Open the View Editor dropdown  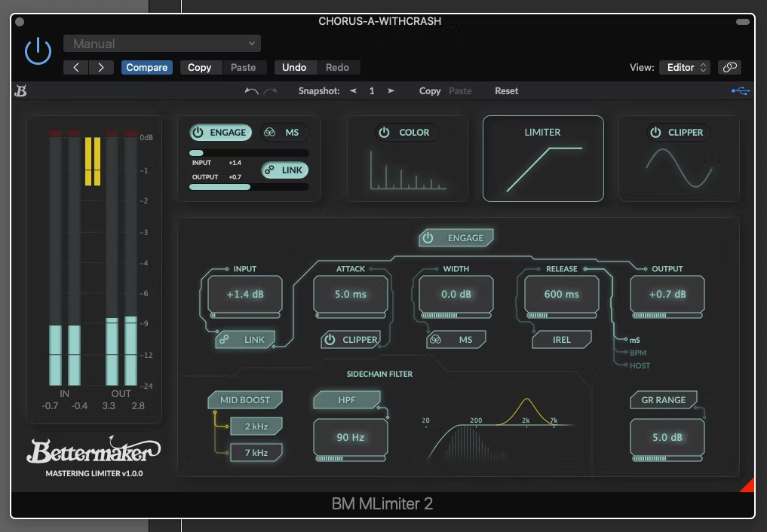pyautogui.click(x=686, y=67)
